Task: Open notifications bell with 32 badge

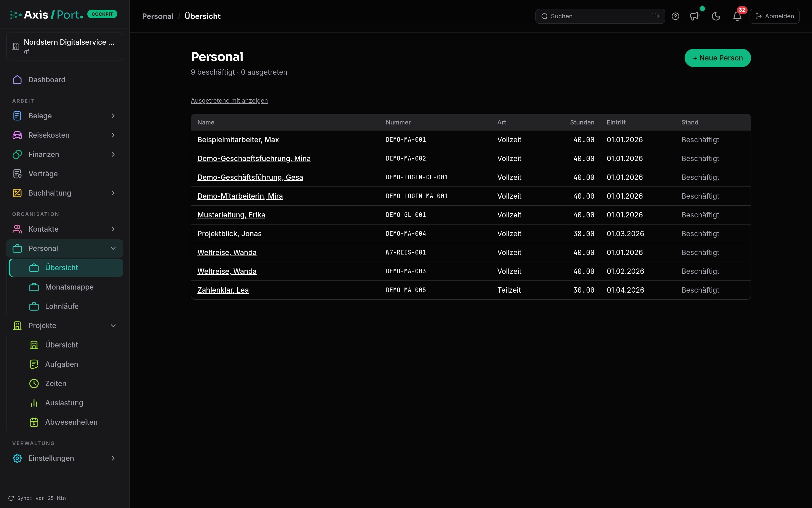Action: [x=737, y=16]
